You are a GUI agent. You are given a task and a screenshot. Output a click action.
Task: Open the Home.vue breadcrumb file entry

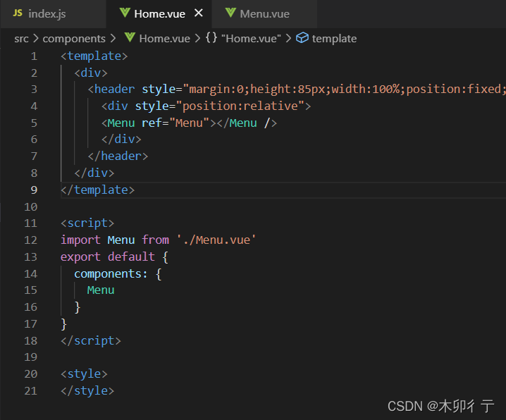[165, 39]
